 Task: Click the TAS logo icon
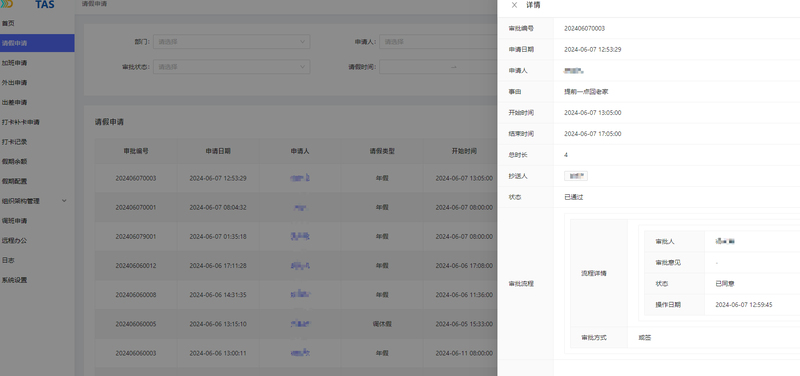coord(7,5)
